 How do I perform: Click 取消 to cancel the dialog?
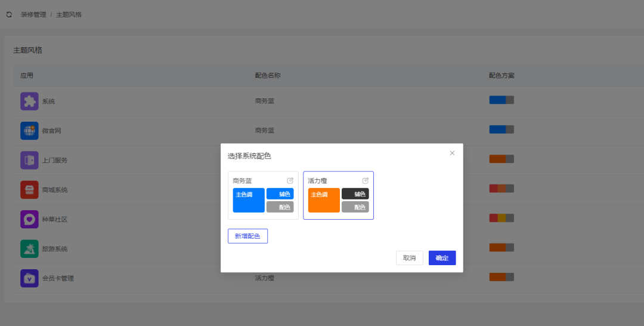(410, 258)
